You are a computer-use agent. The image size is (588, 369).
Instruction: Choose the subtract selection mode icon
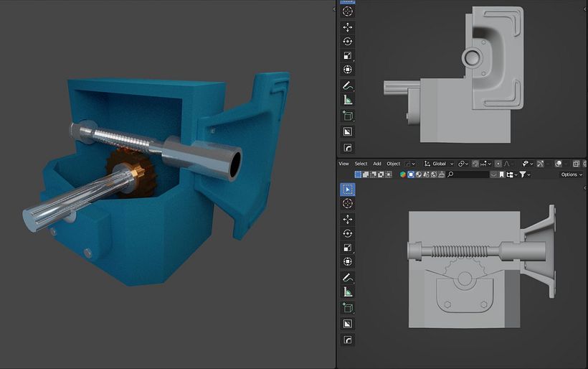(x=373, y=174)
